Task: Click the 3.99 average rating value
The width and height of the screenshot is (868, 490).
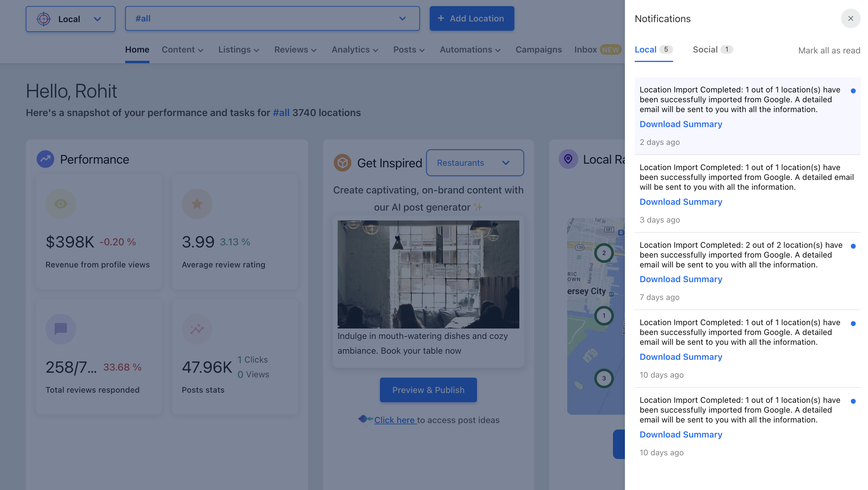Action: coord(198,242)
